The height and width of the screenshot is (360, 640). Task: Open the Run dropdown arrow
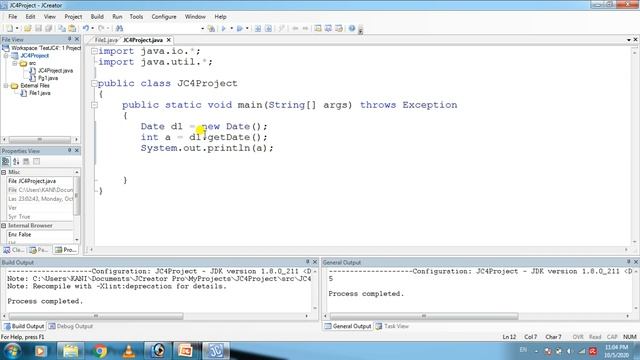click(x=247, y=28)
